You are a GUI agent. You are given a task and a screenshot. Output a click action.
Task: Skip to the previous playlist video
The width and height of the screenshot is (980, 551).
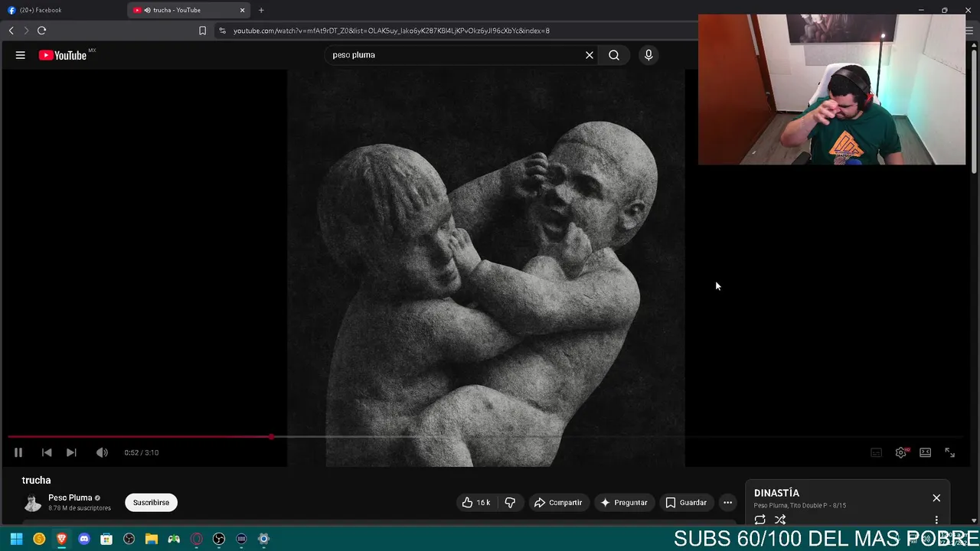click(47, 452)
